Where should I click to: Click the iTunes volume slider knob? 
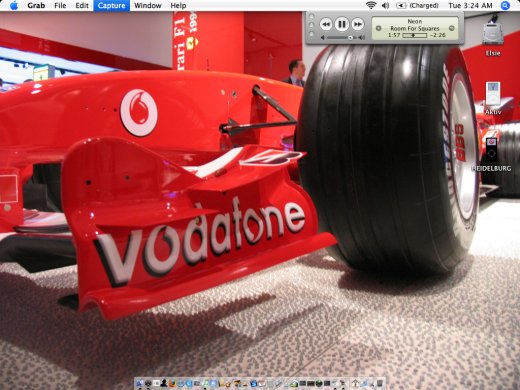350,38
